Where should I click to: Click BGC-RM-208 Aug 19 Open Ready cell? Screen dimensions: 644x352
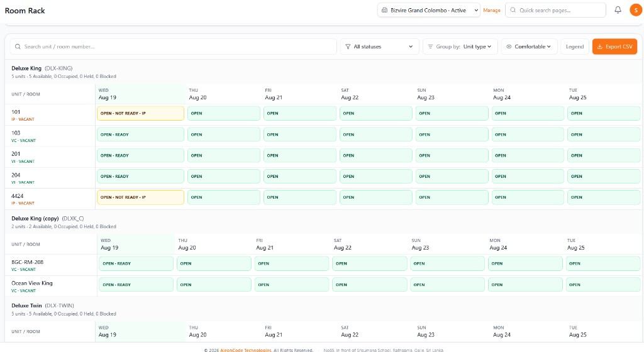pos(136,263)
